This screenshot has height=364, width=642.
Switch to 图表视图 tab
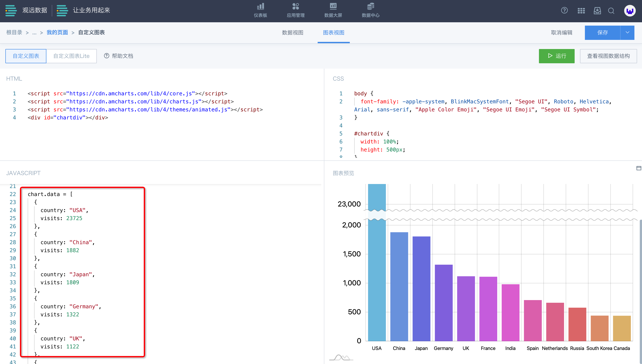click(x=333, y=33)
